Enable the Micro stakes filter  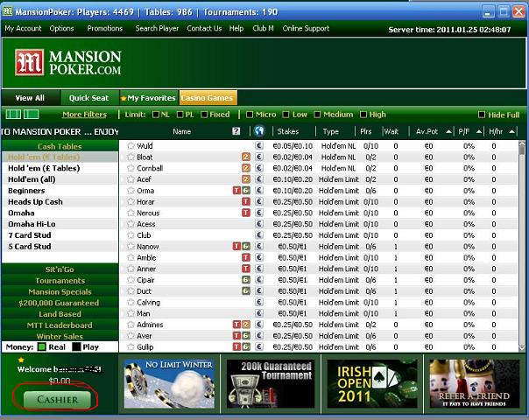tap(250, 115)
